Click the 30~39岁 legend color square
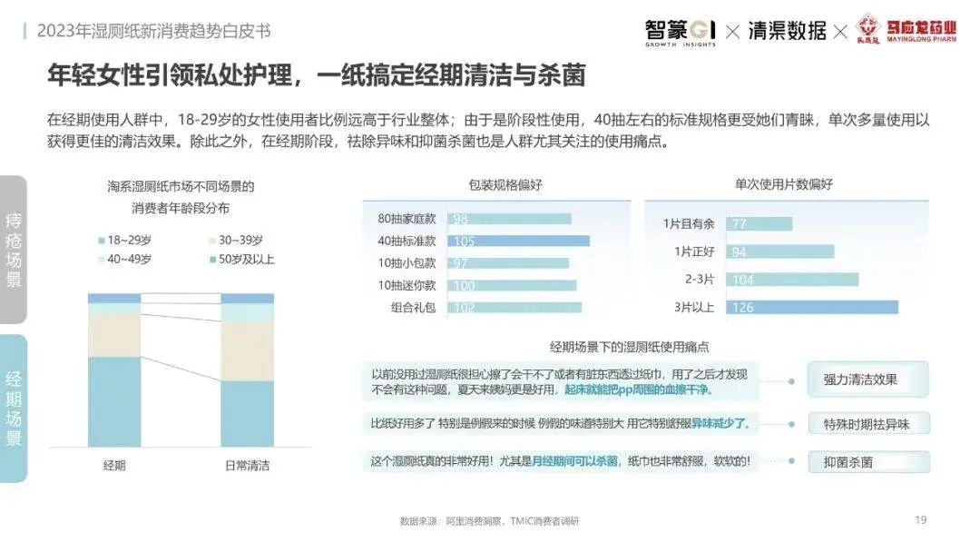Viewport: 980px width, 552px height. [211, 241]
